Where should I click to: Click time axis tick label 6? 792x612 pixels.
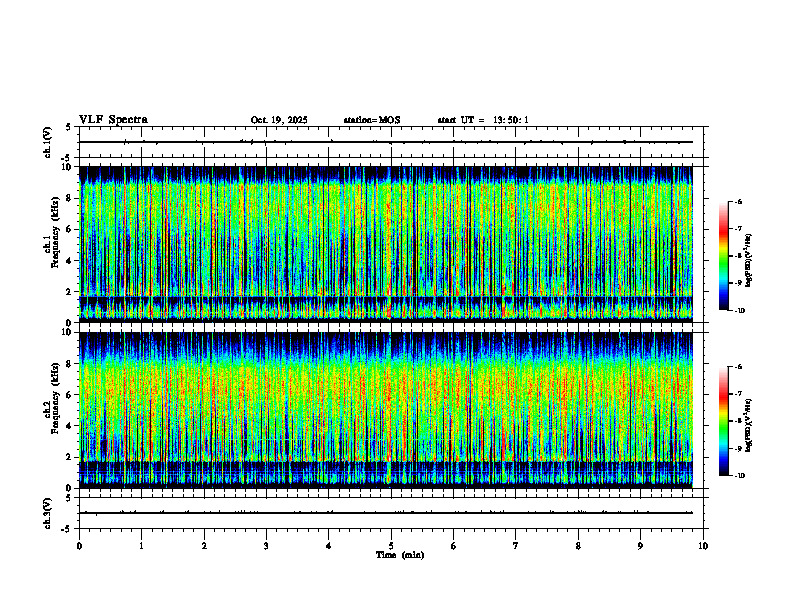454,546
